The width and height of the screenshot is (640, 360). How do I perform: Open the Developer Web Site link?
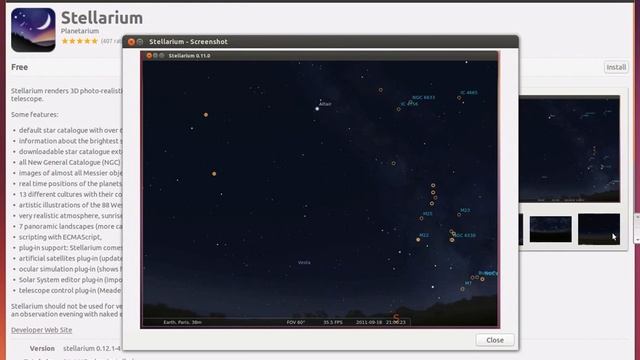41,330
